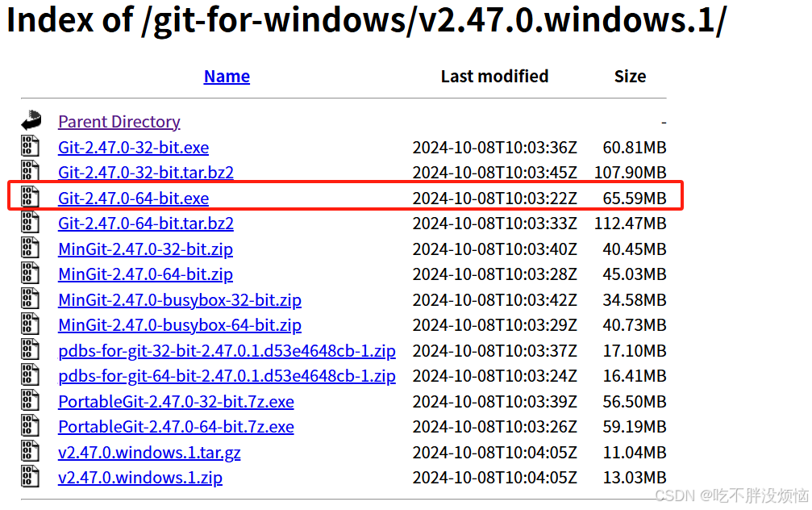Click timestamp 2024-10-08T10:03:36Z
Image resolution: width=812 pixels, height=510 pixels.
(x=494, y=147)
